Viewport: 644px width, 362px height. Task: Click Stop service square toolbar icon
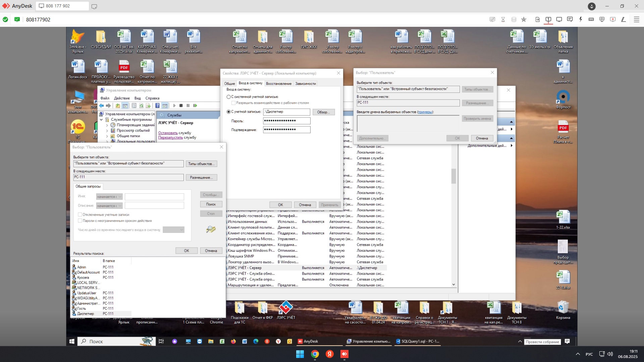(x=181, y=106)
